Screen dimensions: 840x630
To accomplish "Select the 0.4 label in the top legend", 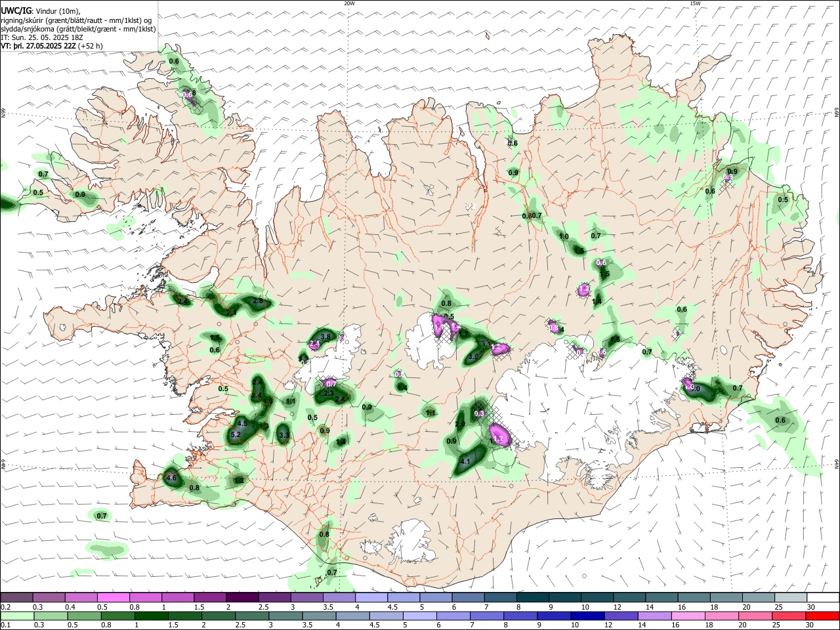I will click(70, 607).
